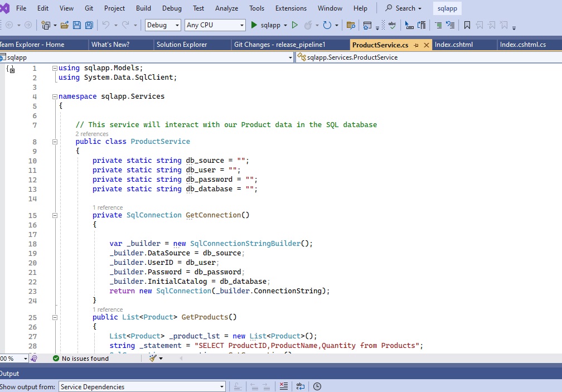Click the cursor selection toolbar icon

pos(409,25)
